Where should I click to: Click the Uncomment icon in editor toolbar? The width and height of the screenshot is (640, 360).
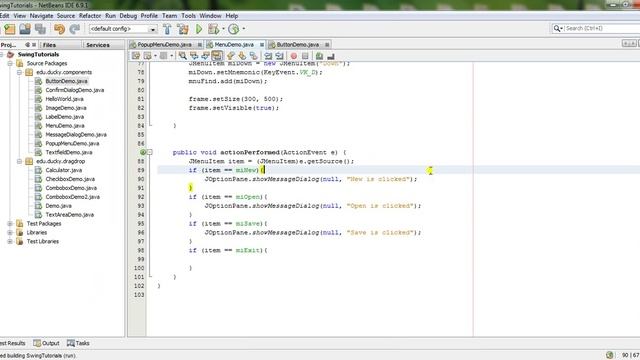tap(331, 56)
